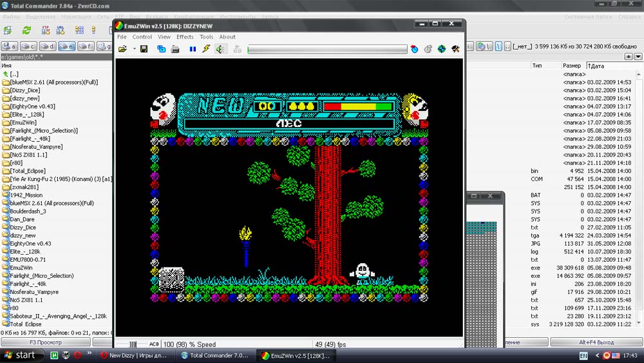The width and height of the screenshot is (644, 363).
Task: Open the Effects menu
Action: 185,37
